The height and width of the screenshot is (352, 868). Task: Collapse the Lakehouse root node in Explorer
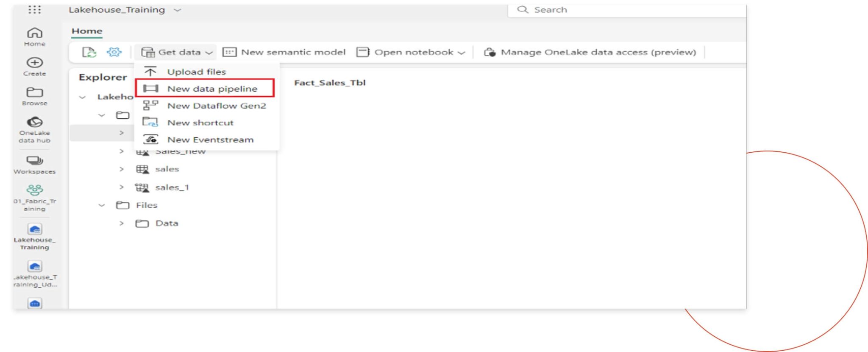click(83, 97)
